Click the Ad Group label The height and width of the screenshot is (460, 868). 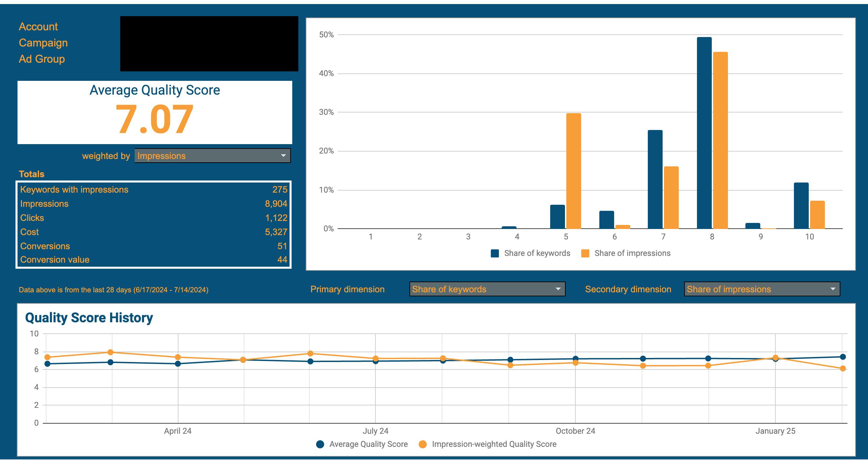(x=42, y=59)
